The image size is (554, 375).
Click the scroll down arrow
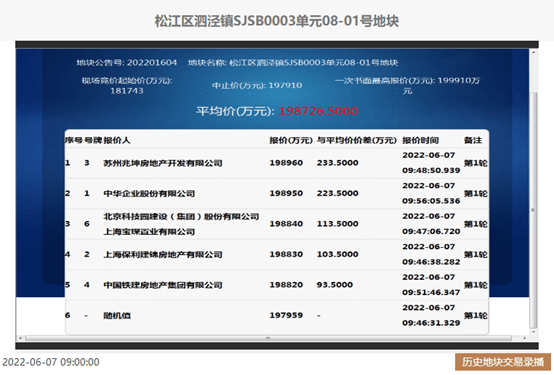tap(534, 332)
